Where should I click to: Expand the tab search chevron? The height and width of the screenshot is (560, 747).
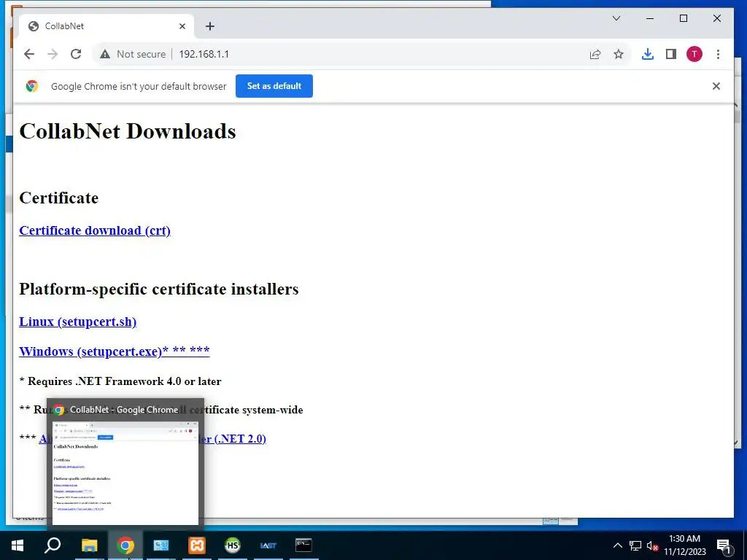point(616,18)
